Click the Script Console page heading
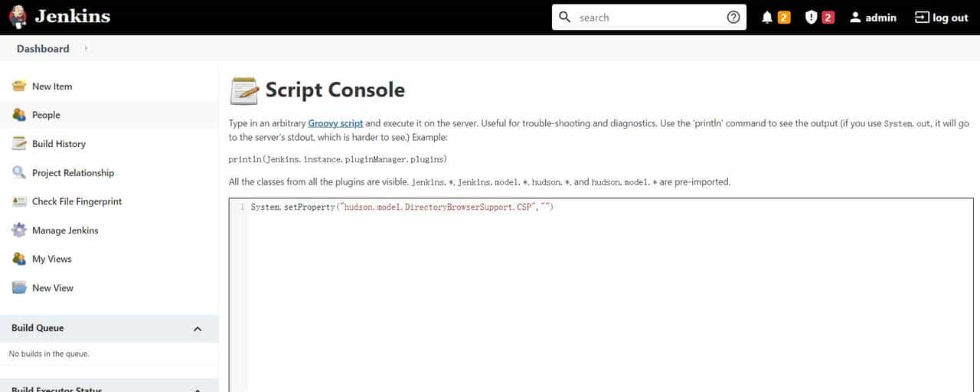The image size is (980, 392). pyautogui.click(x=335, y=90)
